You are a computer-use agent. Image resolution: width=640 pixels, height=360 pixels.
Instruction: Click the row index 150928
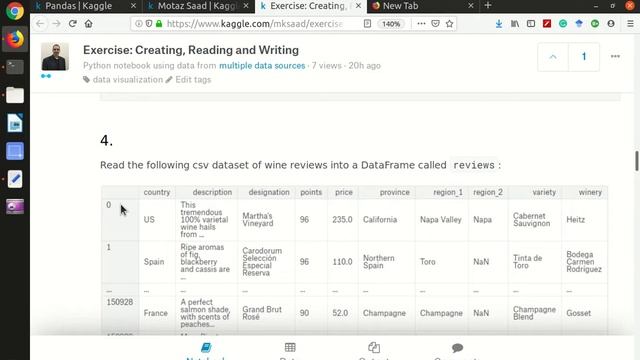120,302
